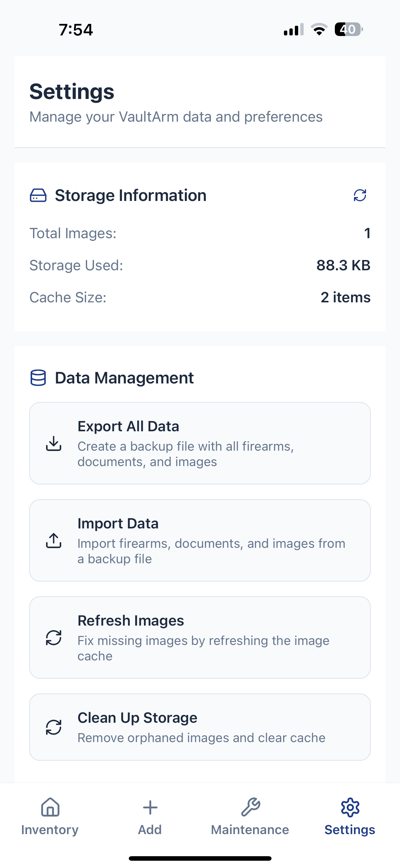Select the Add tab label

tap(150, 830)
